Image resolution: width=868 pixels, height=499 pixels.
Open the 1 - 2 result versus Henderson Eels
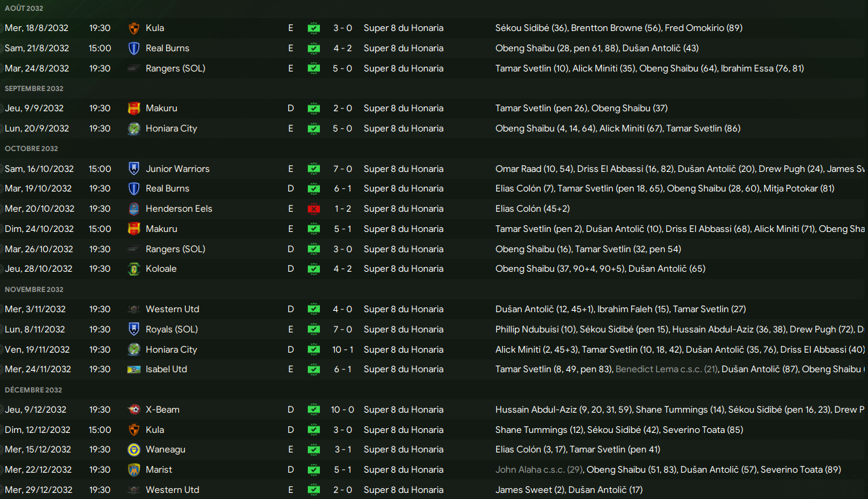[342, 209]
